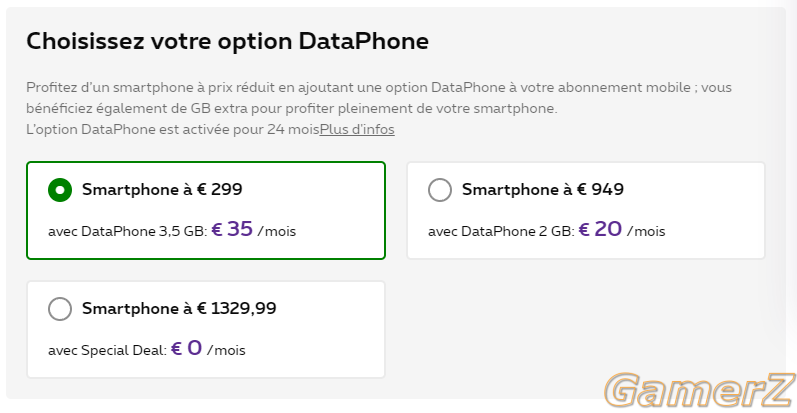This screenshot has width=797, height=413.
Task: Click the "Smartphone à € 299" title text
Action: 162,189
